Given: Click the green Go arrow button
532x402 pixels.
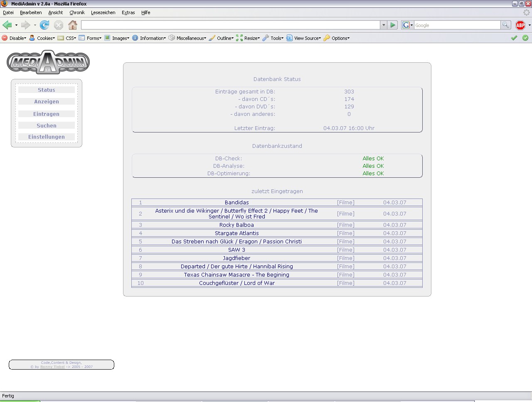Looking at the screenshot, I should tap(393, 25).
